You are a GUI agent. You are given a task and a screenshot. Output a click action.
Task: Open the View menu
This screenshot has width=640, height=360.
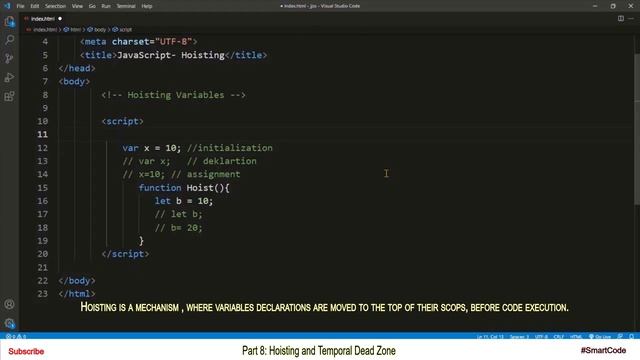[77, 6]
